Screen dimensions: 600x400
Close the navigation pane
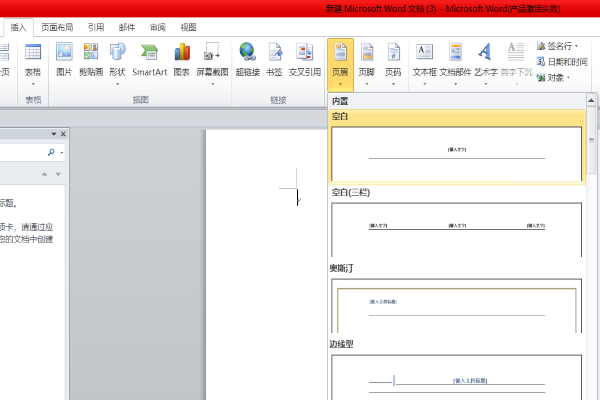click(63, 134)
